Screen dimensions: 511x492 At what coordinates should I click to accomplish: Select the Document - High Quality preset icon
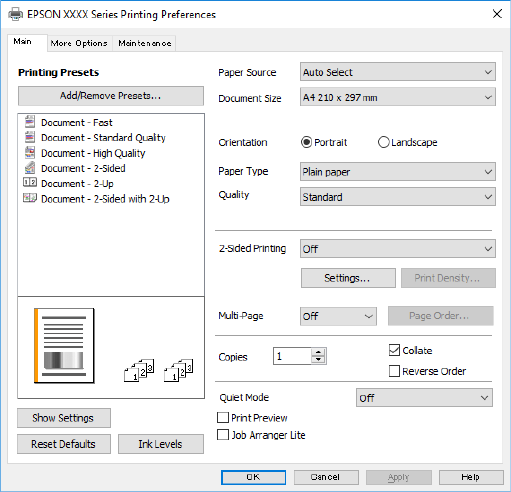(30, 152)
